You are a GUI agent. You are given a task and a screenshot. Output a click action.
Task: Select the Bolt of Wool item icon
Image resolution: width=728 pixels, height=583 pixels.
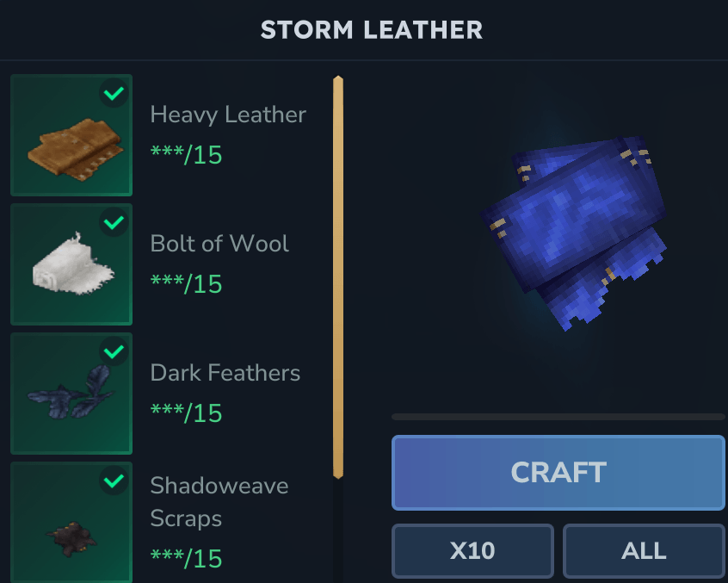71,264
